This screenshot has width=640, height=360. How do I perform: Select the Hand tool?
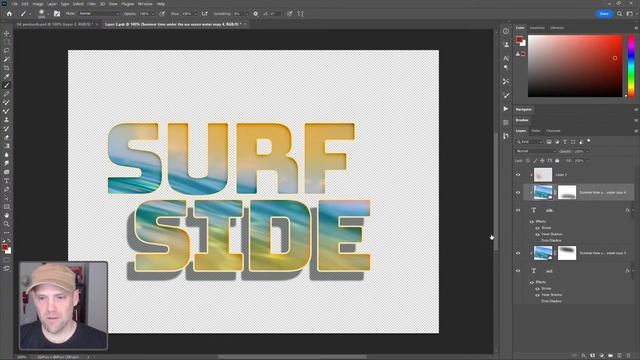point(7,215)
